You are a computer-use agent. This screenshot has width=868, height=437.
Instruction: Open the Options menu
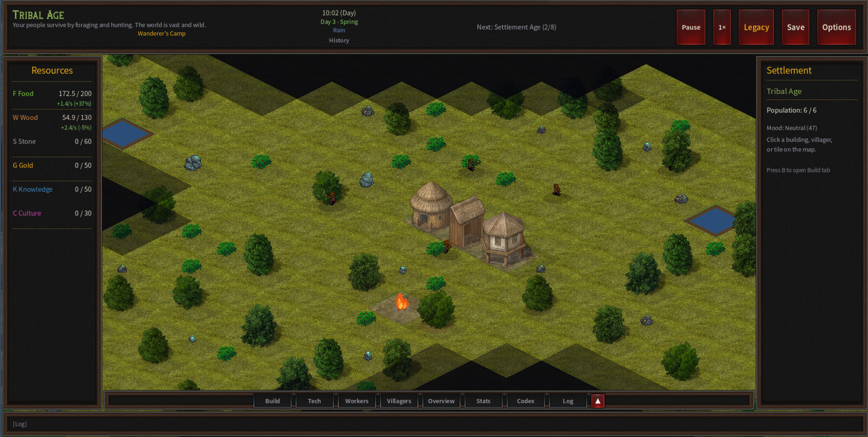click(836, 27)
